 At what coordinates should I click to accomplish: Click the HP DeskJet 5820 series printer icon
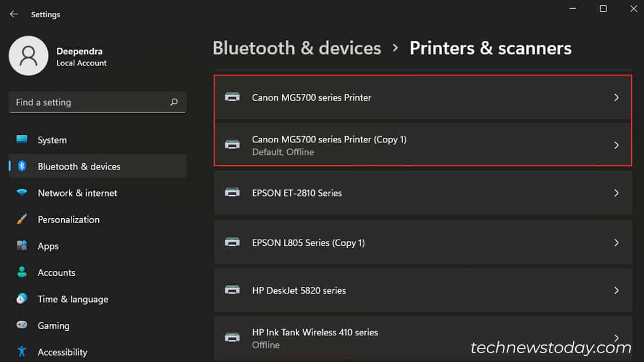click(x=232, y=290)
